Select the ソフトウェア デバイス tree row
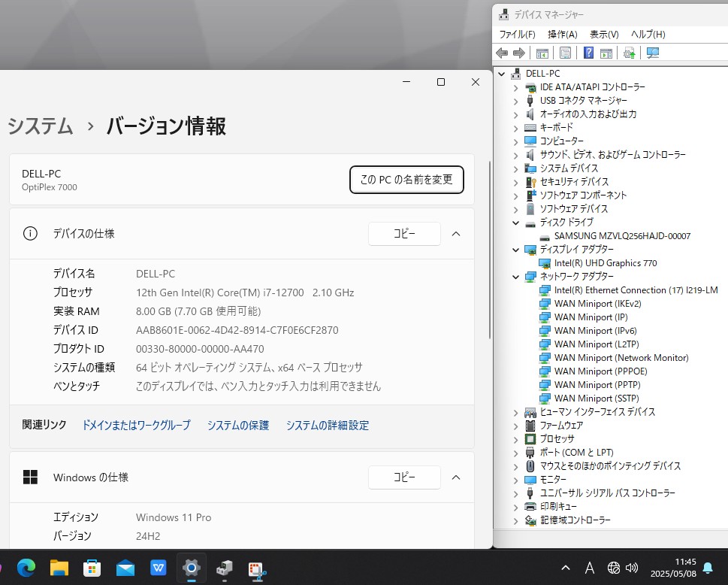The image size is (728, 585). tap(573, 208)
